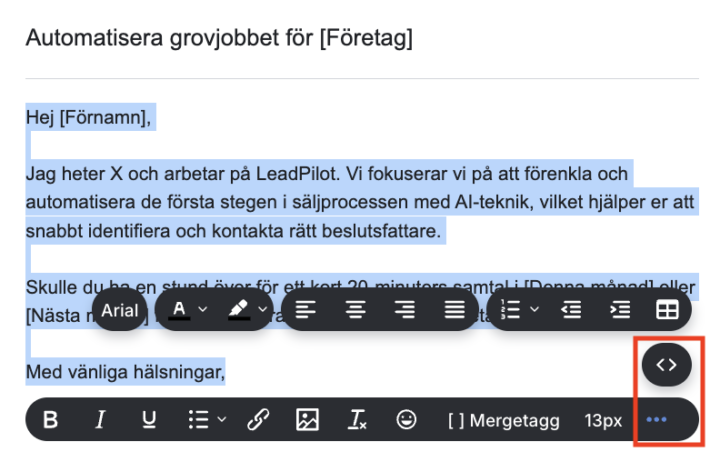Justify the selected text
Screen dimensions: 720x462
454,310
